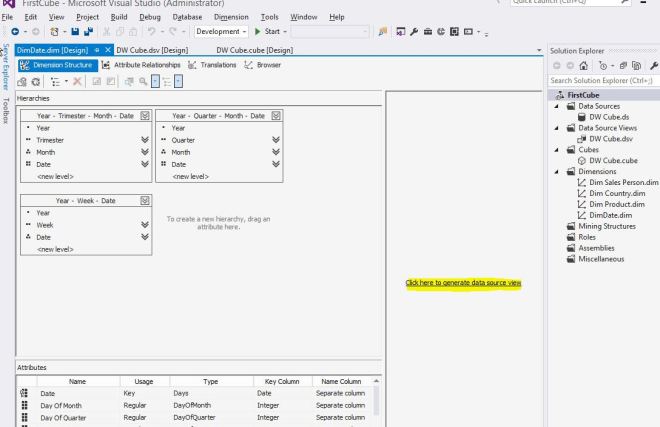
Task: Close the DimDate.dim design tab
Action: 107,49
